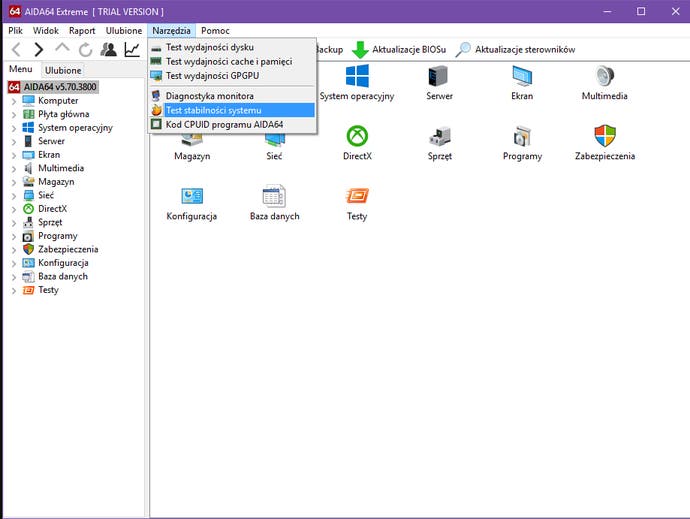
Task: Open the Widok menu
Action: click(x=46, y=30)
